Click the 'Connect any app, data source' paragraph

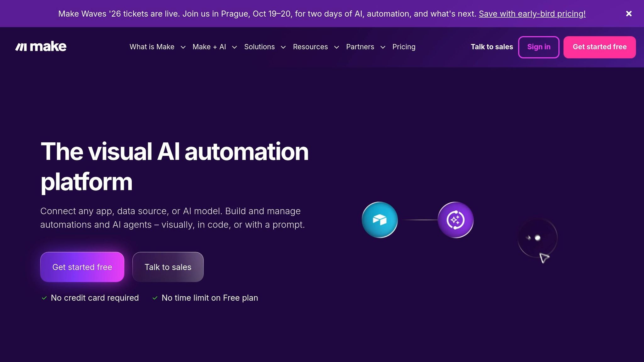(173, 218)
